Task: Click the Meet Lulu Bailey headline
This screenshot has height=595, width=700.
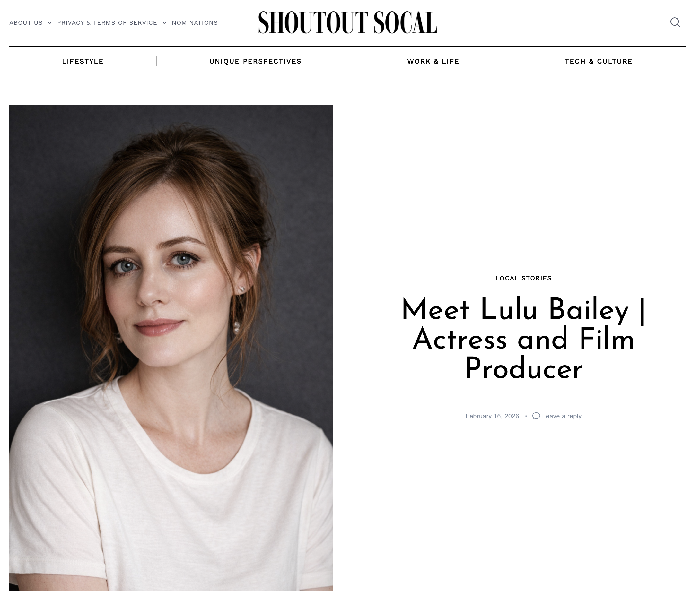Action: (x=523, y=338)
